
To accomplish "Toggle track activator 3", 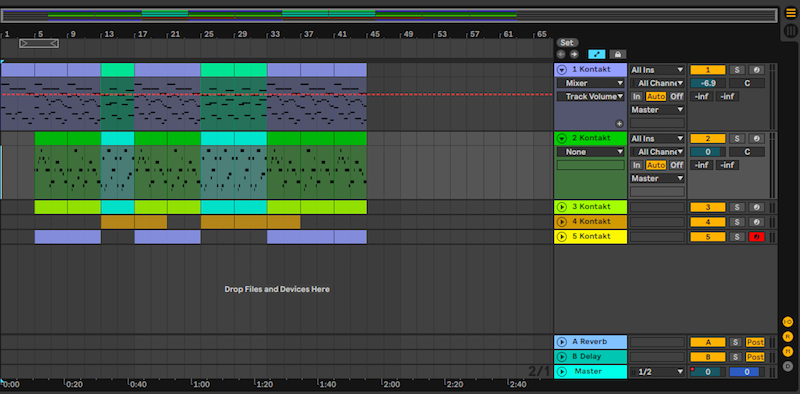I will tap(708, 207).
